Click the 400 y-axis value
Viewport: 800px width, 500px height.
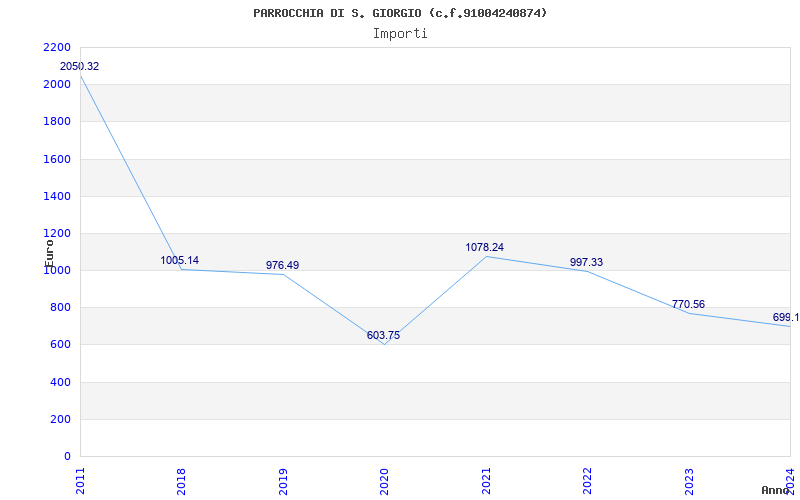[x=60, y=383]
